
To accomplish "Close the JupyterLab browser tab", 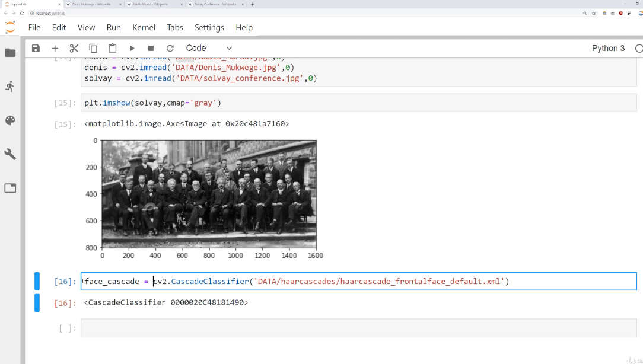I will [59, 4].
